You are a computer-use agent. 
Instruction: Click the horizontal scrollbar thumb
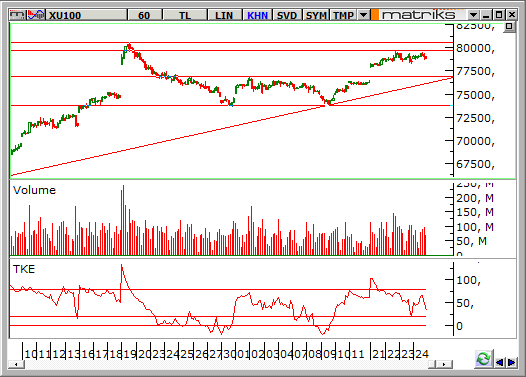432,364
